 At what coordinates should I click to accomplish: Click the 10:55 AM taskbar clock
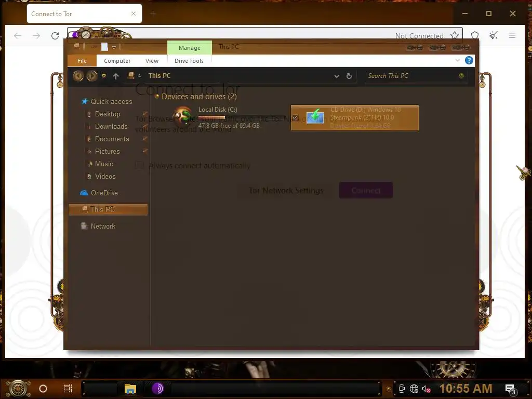click(466, 389)
